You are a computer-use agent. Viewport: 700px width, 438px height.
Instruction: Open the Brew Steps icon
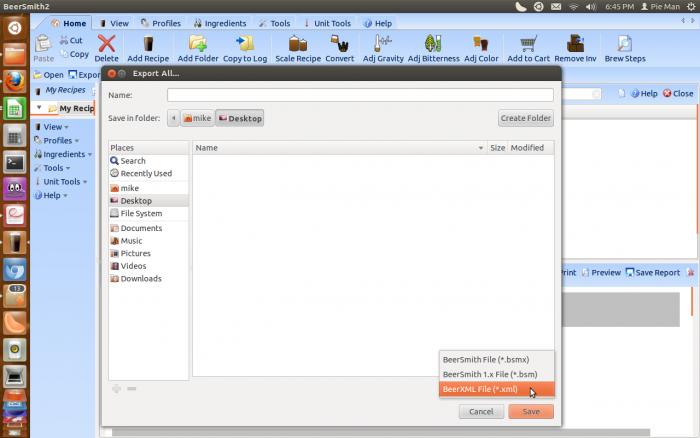625,48
